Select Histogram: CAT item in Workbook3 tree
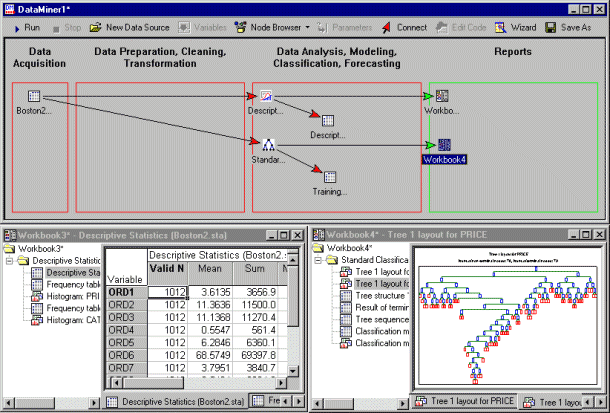This screenshot has height=413, width=610. tap(65, 320)
